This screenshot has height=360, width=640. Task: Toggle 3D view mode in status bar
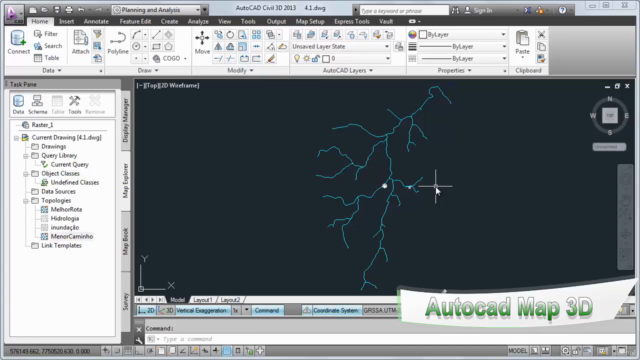(166, 311)
